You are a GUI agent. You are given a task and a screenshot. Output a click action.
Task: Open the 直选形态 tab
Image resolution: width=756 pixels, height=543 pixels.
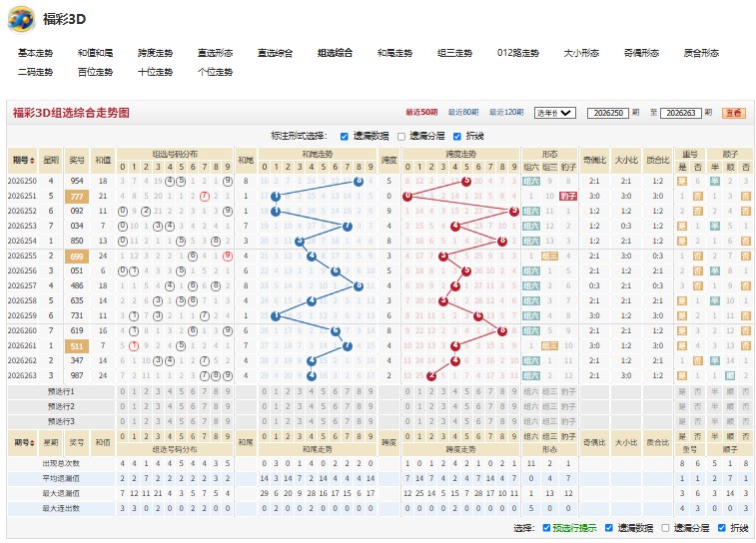tap(215, 53)
